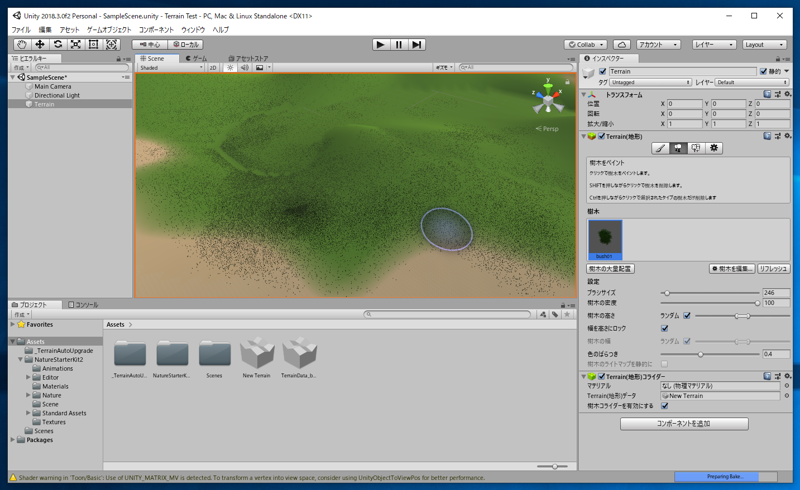Open the GameObject menu
Screen dimensions: 800x490
tap(109, 30)
